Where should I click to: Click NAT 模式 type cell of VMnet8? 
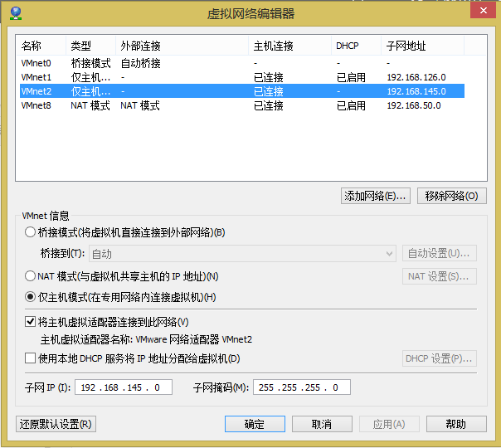pos(90,105)
